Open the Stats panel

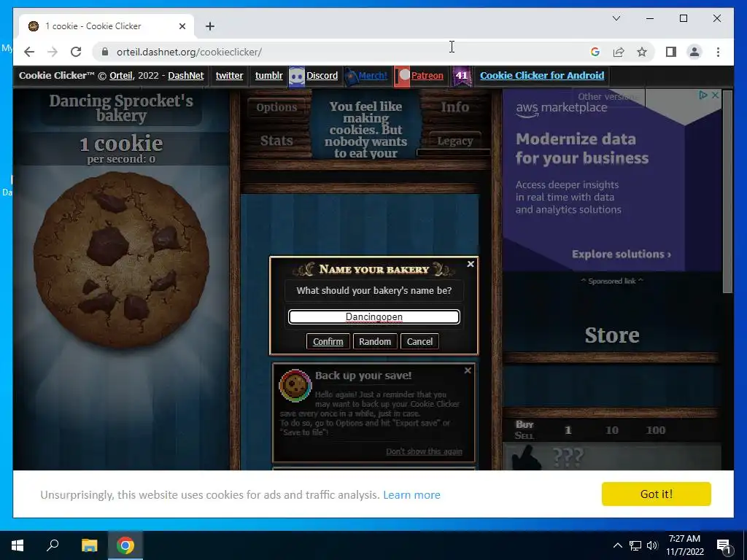276,141
